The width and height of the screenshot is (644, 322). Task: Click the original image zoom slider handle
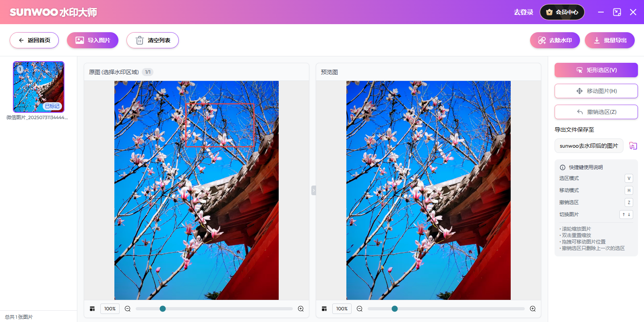coord(163,309)
